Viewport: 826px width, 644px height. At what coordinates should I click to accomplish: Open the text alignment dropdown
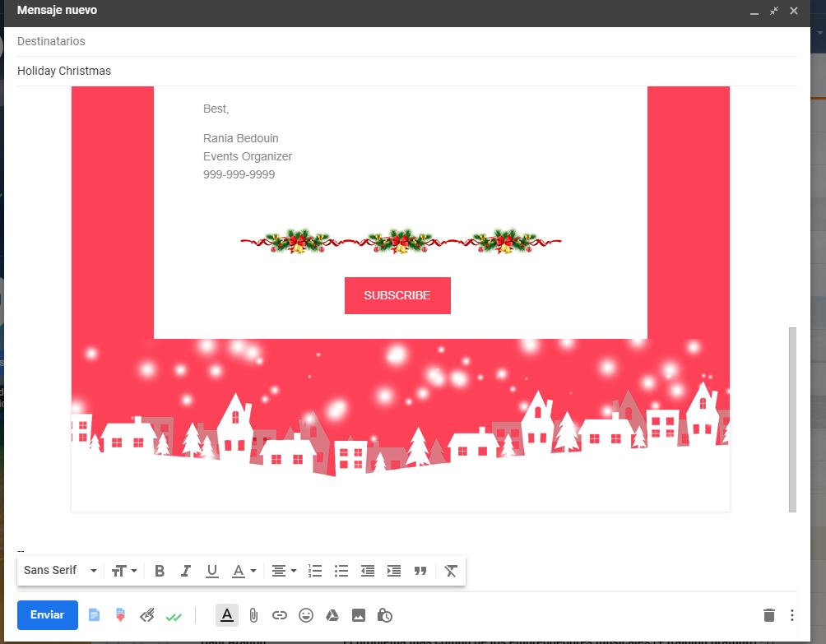coord(283,570)
